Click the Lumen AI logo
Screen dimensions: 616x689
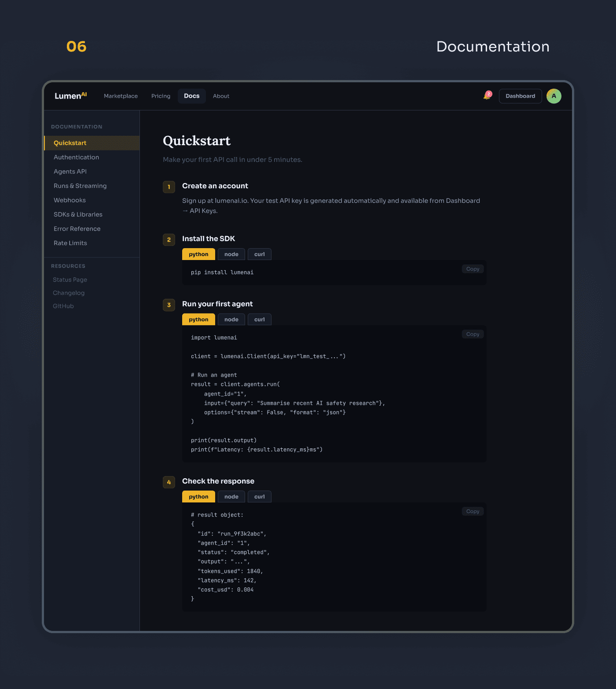coord(70,95)
